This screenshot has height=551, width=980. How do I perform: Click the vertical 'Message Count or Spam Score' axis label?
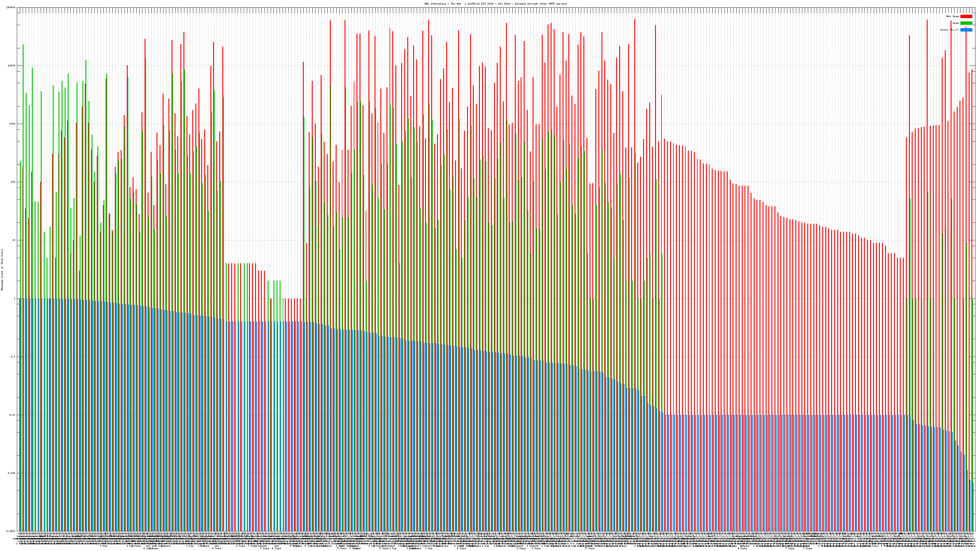point(2,270)
